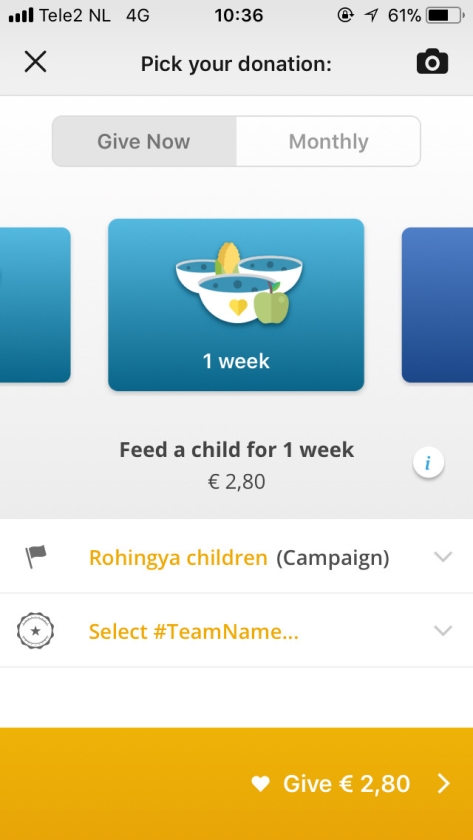
Task: Switch to Monthly donation option
Action: tap(328, 141)
